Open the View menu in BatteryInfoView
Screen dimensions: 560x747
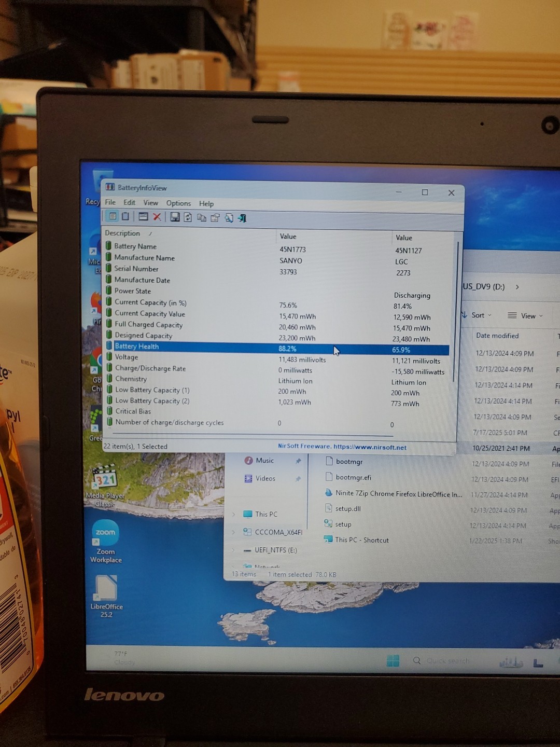tap(151, 203)
